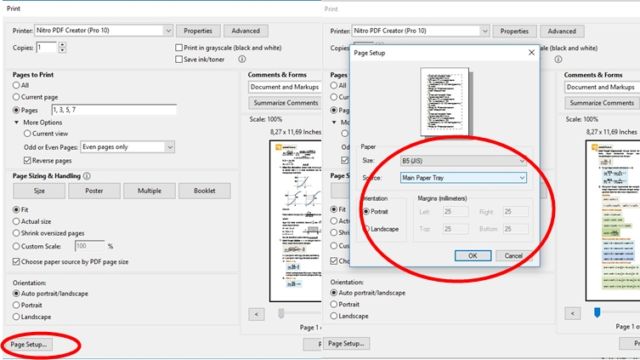Image resolution: width=640 pixels, height=360 pixels.
Task: Click Advanced button in left Print dialog
Action: 246,31
